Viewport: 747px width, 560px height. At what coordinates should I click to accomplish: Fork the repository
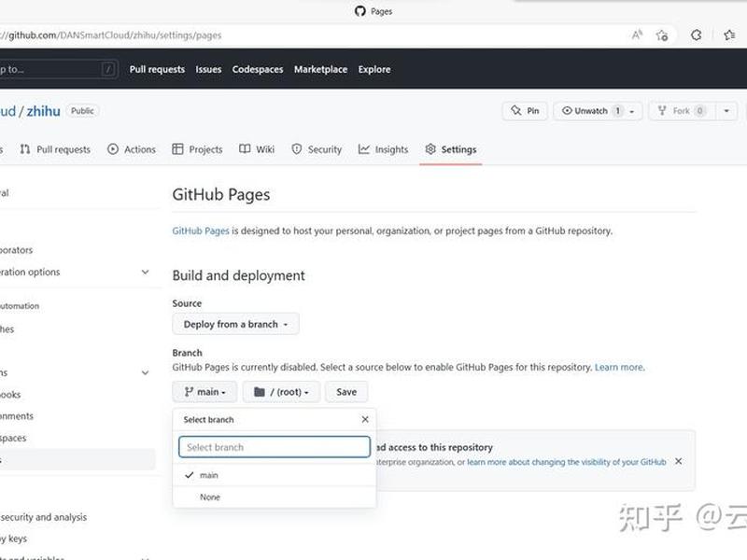682,111
